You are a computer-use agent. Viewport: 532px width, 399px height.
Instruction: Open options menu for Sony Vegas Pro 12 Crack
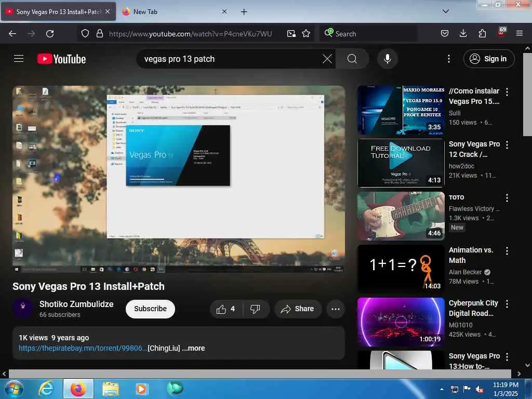[x=507, y=145]
